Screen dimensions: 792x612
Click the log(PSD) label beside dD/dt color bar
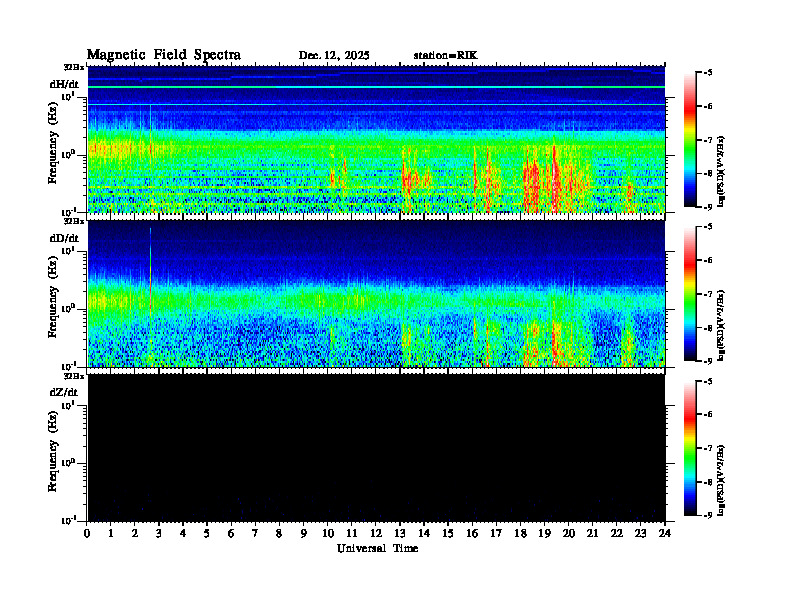(721, 325)
